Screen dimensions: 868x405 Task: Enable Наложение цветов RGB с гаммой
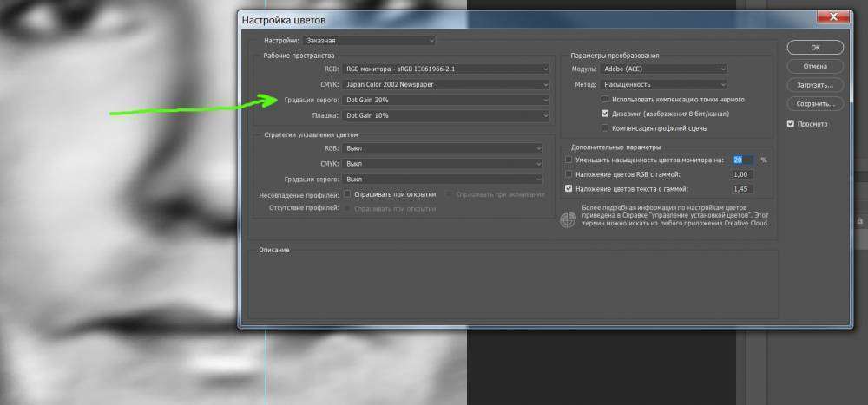click(569, 174)
